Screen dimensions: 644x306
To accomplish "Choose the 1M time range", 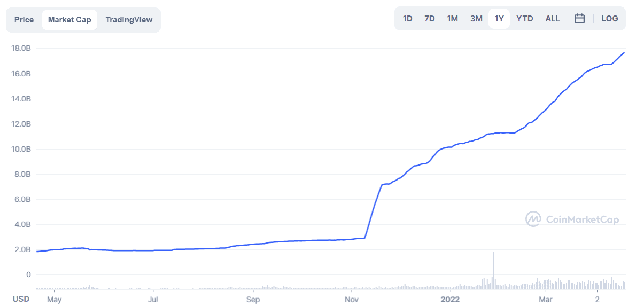I will 452,19.
